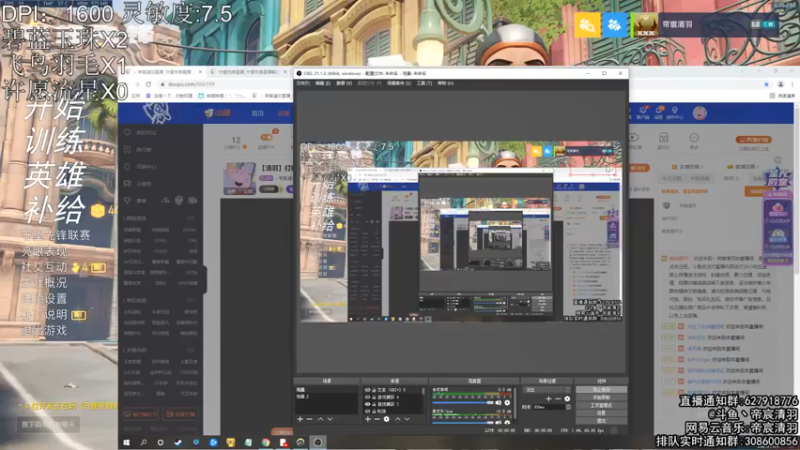800x450 pixels.
Task: Remove the source with the Sources minus icon
Action: (x=377, y=419)
